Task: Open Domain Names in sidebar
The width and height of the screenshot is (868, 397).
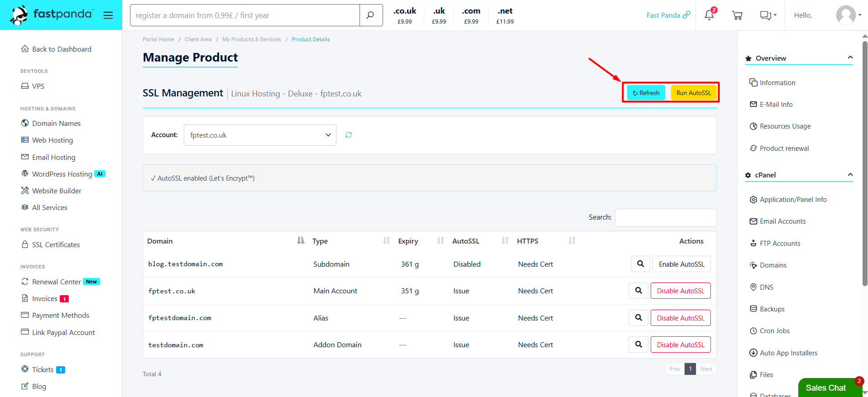Action: coord(51,123)
